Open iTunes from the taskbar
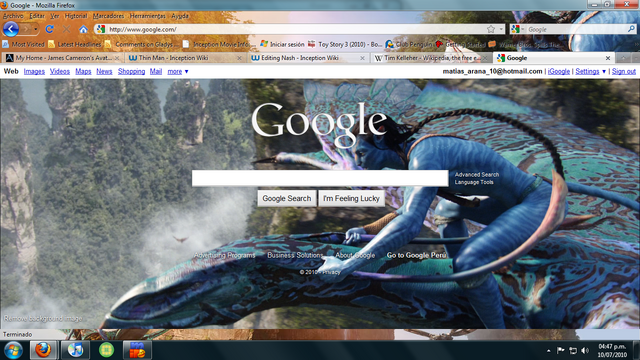 (75, 350)
